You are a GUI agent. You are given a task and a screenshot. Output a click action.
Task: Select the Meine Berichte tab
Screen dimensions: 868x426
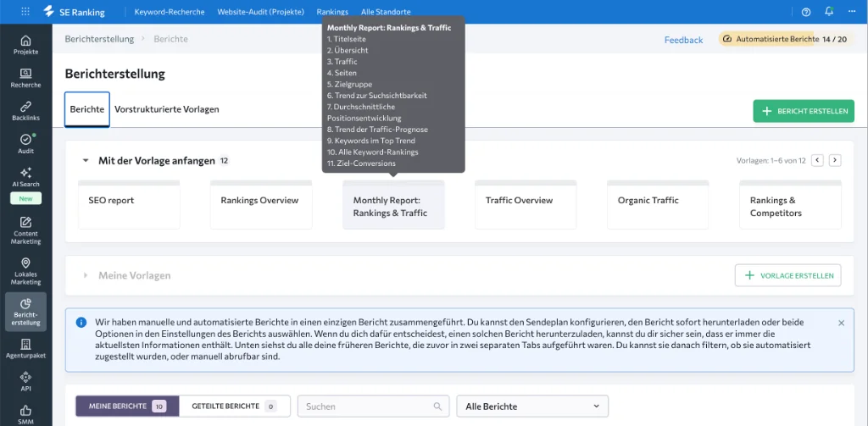coord(127,406)
